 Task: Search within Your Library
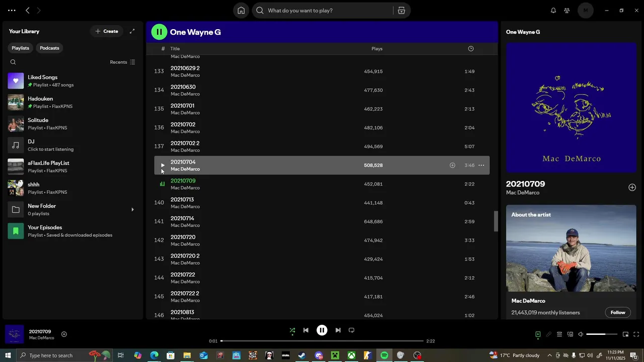[13, 62]
